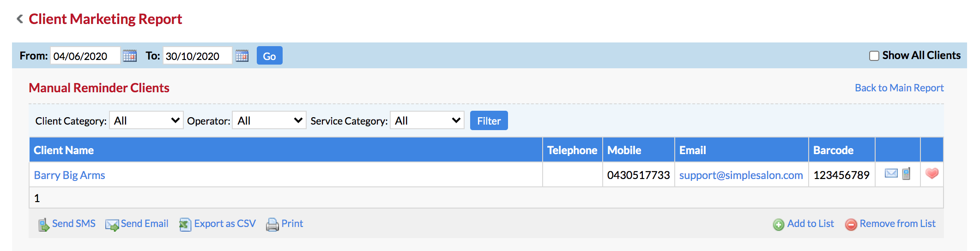980x251 pixels.
Task: Follow the Back to Main Report link
Action: pyautogui.click(x=899, y=88)
